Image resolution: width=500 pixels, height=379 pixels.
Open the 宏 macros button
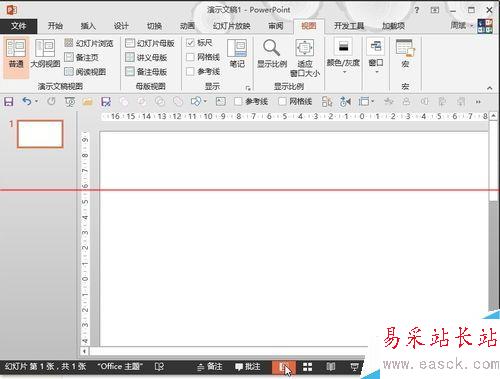click(405, 53)
